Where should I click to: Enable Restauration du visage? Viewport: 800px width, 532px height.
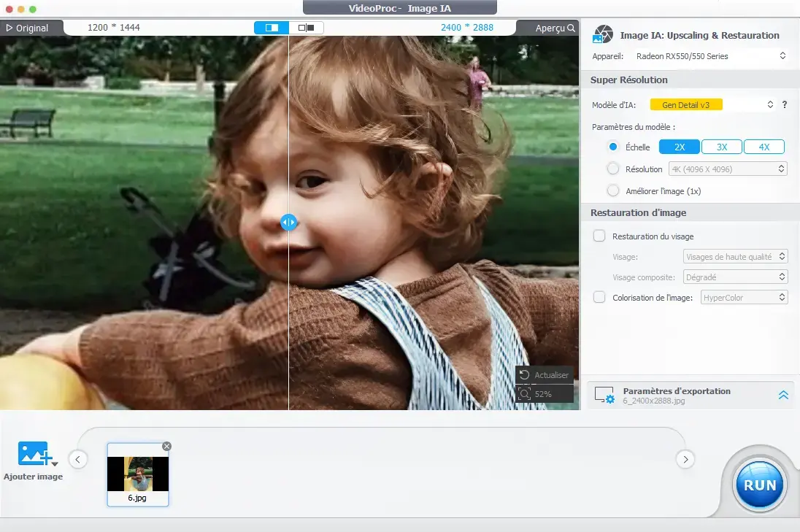tap(599, 236)
